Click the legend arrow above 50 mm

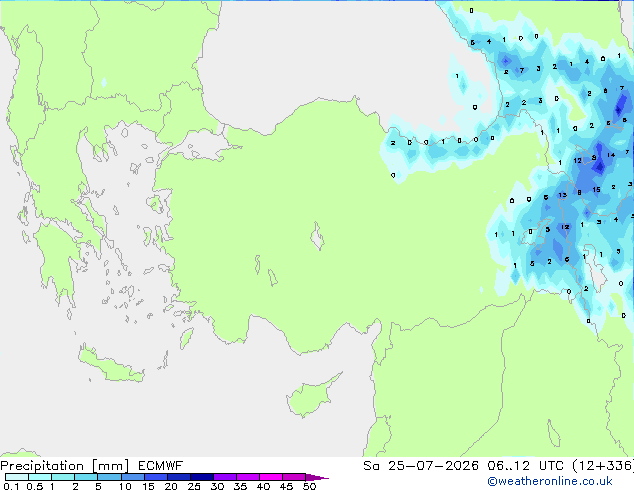pos(317,477)
